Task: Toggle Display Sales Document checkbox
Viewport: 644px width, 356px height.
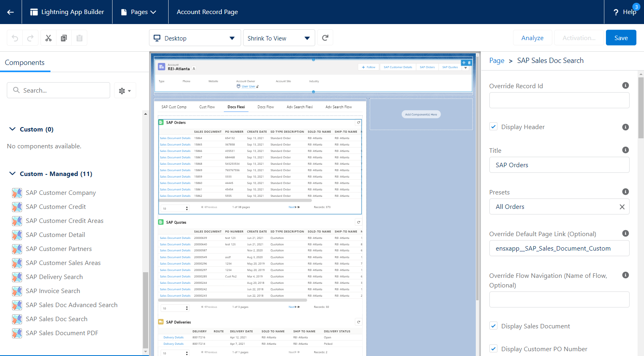Action: [x=493, y=326]
